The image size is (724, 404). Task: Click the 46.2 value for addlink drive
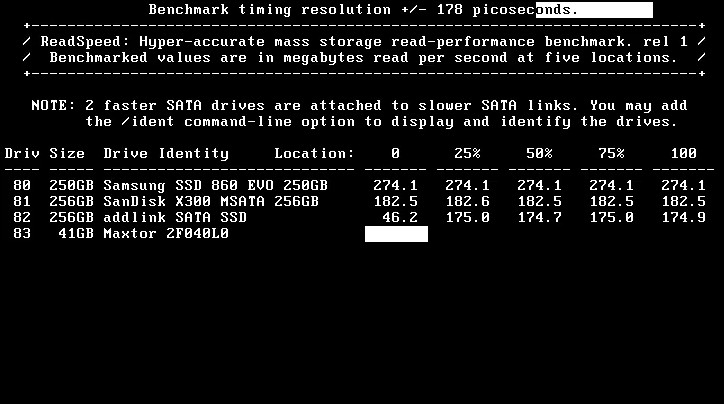[x=400, y=217]
